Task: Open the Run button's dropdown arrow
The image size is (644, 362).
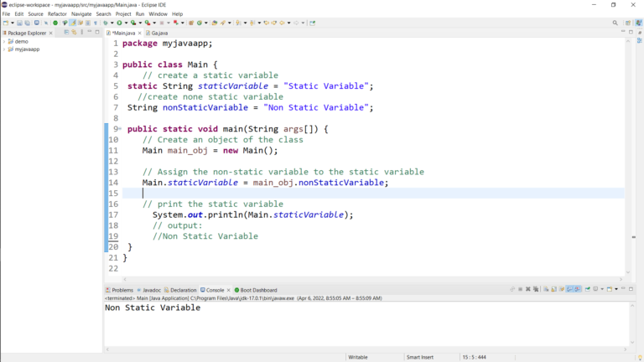Action: [125, 23]
